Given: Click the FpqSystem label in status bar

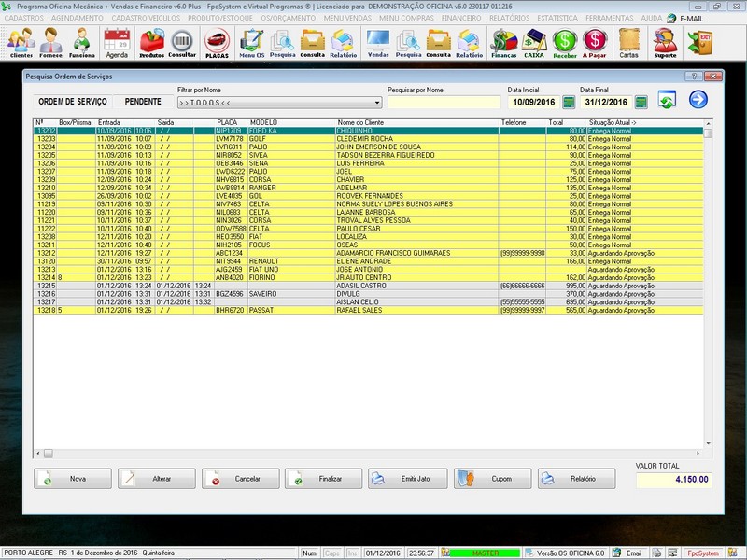Looking at the screenshot, I should click(x=703, y=553).
